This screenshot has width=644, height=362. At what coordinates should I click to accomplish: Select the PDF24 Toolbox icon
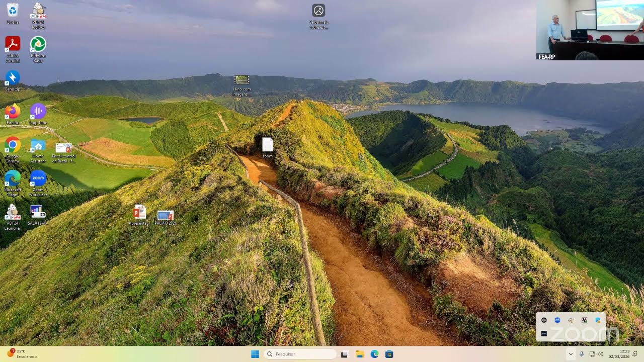[x=38, y=16]
